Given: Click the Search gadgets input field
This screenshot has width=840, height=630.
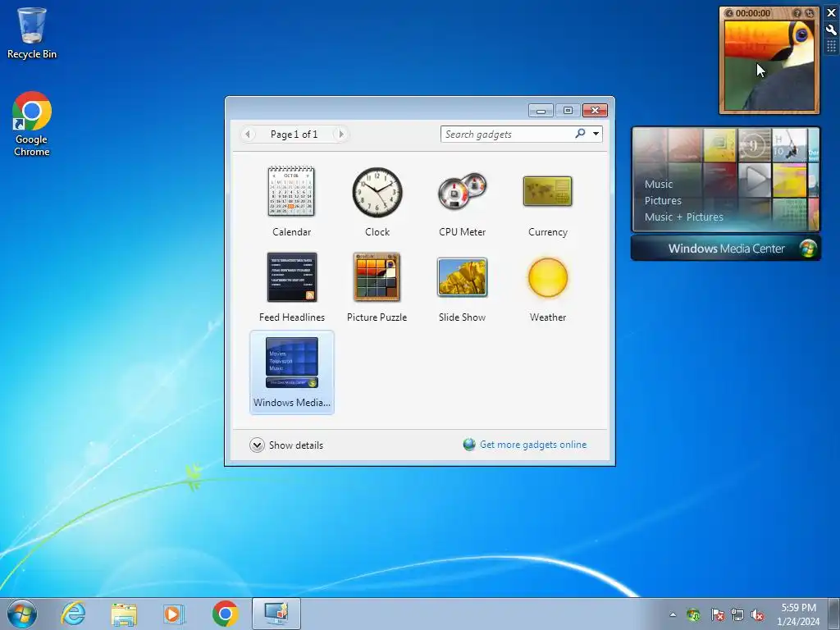Looking at the screenshot, I should coord(507,134).
